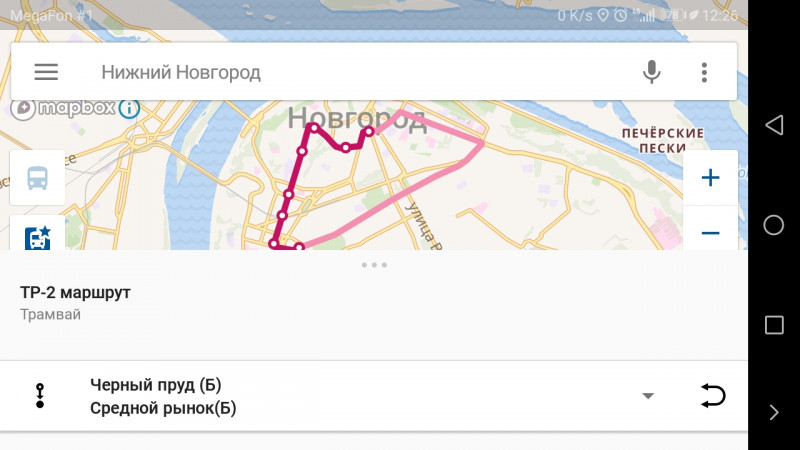Tap Android home circle button
800x450 pixels.
(773, 224)
